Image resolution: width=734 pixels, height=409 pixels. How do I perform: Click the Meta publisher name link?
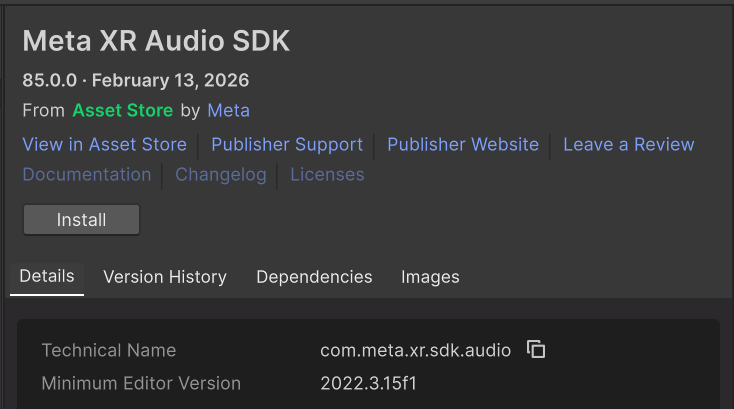point(229,110)
